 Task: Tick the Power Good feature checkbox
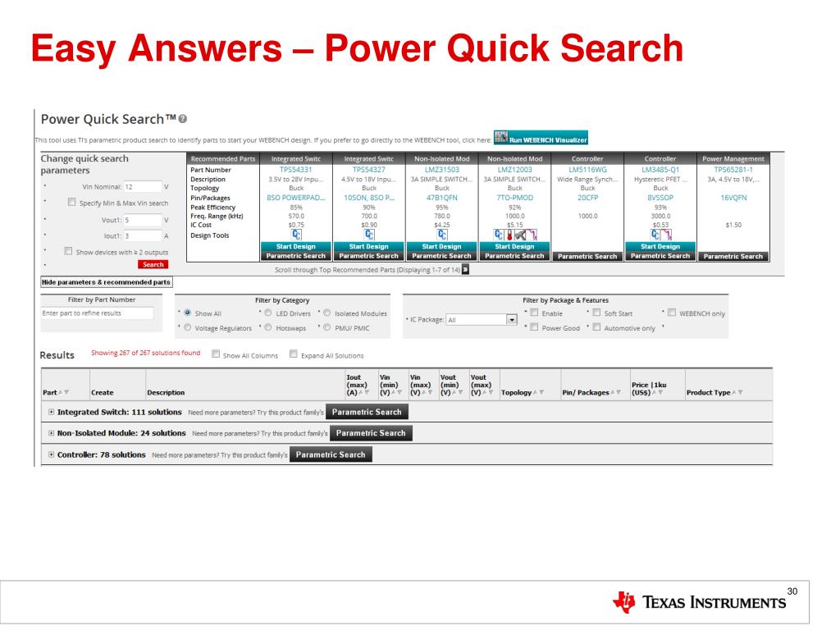(x=534, y=326)
